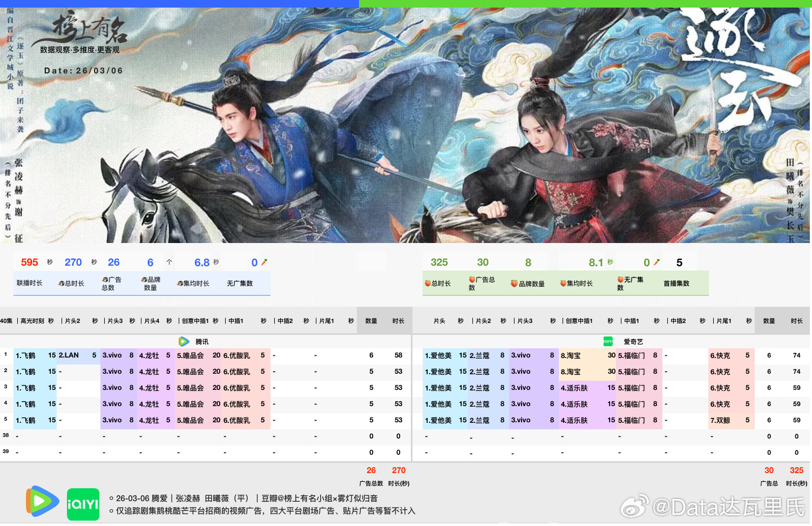
Task: Click the Date: 26/03/06 text
Action: [84, 71]
